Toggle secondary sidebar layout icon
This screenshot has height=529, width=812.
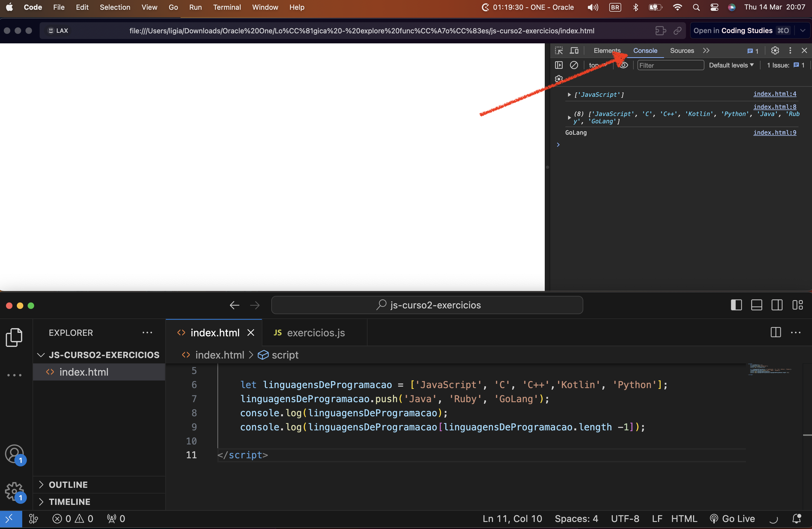777,305
